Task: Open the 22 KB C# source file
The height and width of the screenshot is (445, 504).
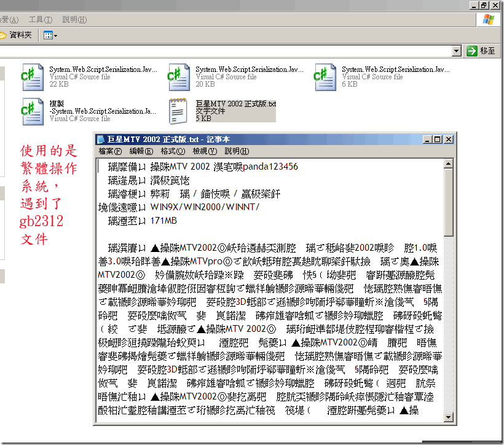Action: (x=33, y=77)
